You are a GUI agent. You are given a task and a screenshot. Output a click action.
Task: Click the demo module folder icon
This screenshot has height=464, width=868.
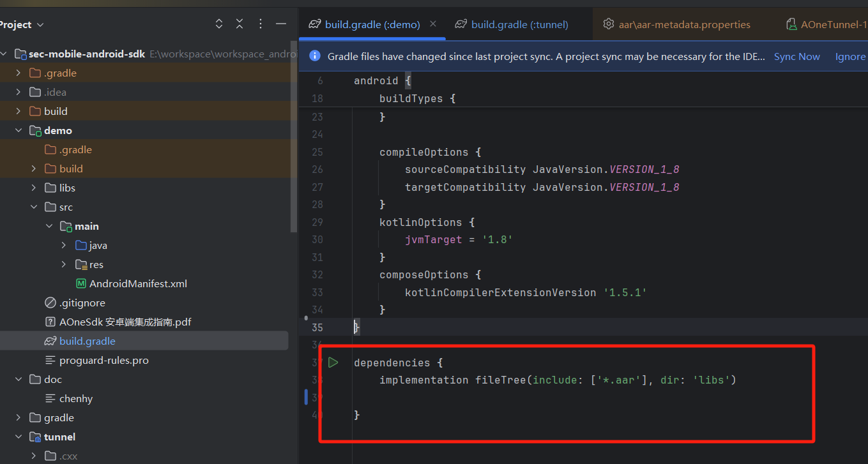pyautogui.click(x=36, y=131)
